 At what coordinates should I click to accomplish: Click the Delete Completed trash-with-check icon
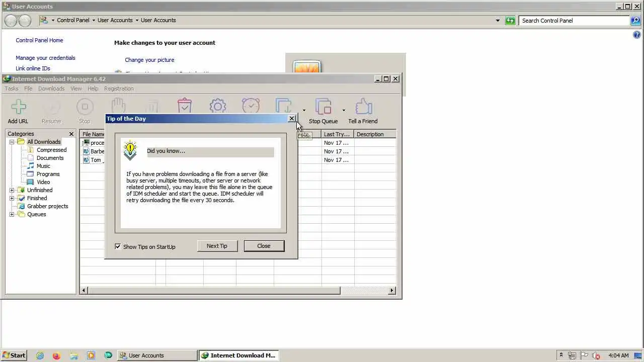[x=185, y=106]
